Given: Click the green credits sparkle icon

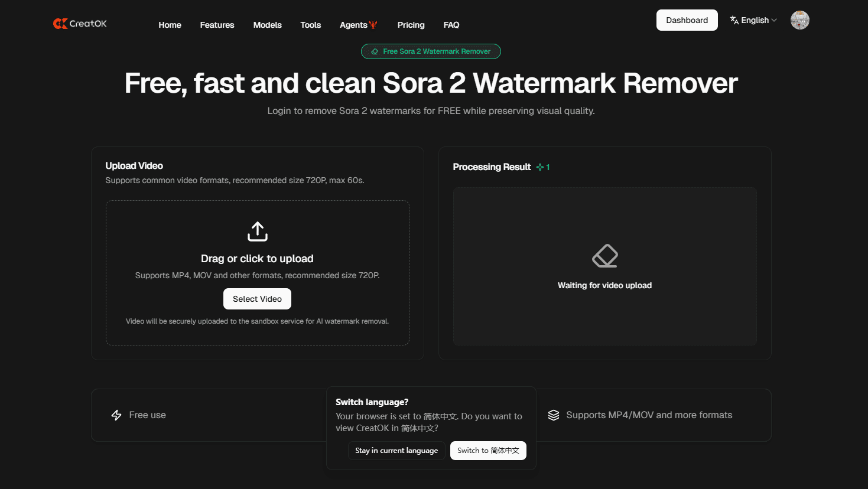Looking at the screenshot, I should point(540,167).
